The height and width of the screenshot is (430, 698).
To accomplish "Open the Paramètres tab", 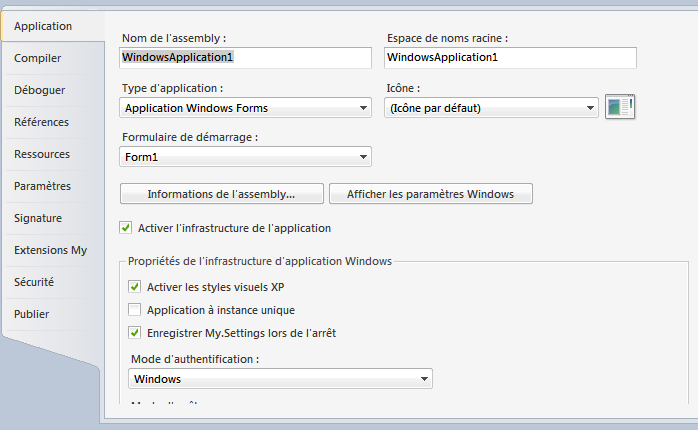I will [42, 186].
